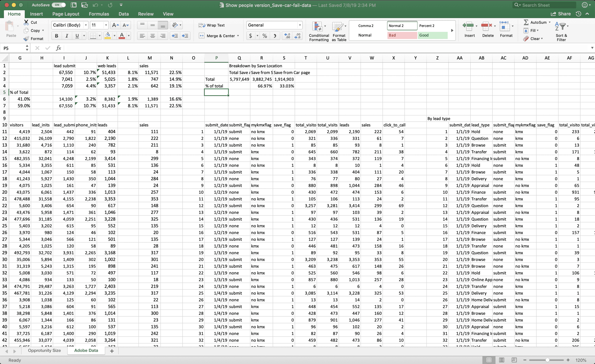Click the Format painter brush icon
Viewport: 595px width, 364px height.
pyautogui.click(x=26, y=39)
